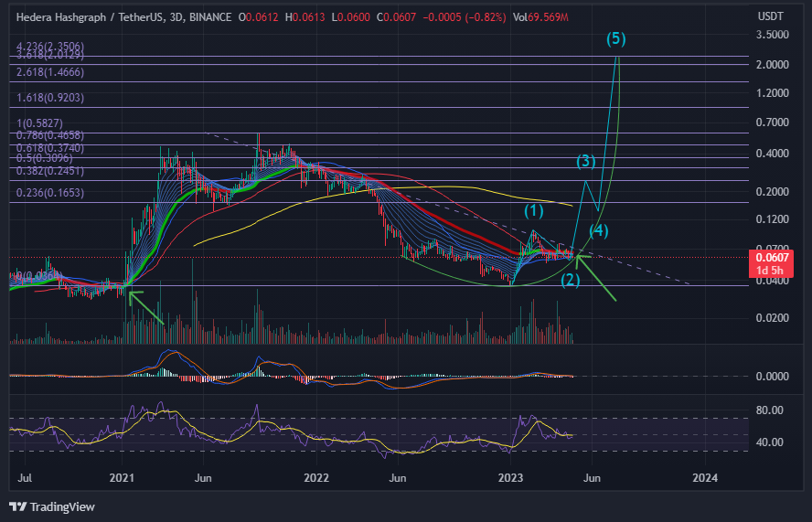Screen dimensions: 812x522
Task: Click the change value −0.0005 (−0.82%)
Action: [x=464, y=17]
